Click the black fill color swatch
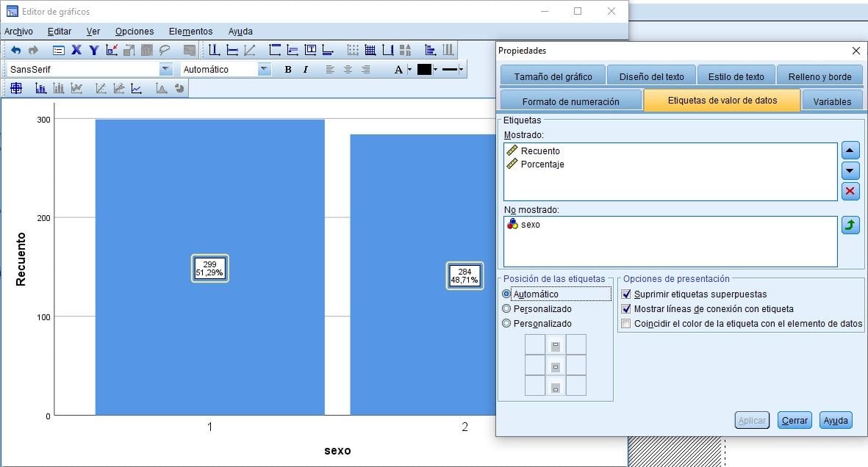The image size is (868, 467). click(424, 70)
